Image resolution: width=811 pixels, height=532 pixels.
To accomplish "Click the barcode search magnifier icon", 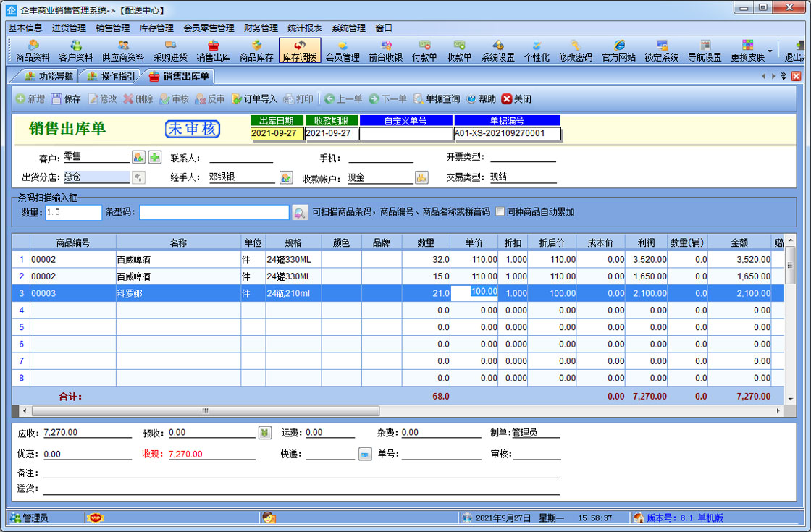I will click(x=300, y=213).
